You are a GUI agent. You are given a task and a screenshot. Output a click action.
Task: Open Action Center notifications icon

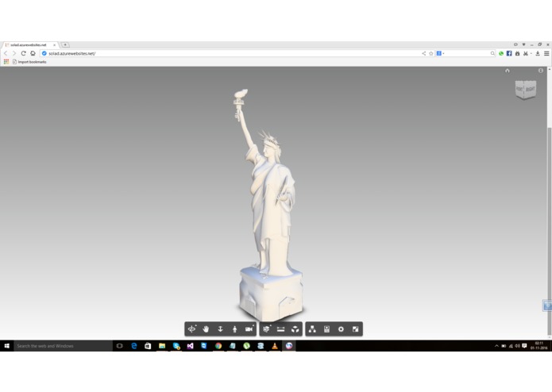click(x=524, y=346)
